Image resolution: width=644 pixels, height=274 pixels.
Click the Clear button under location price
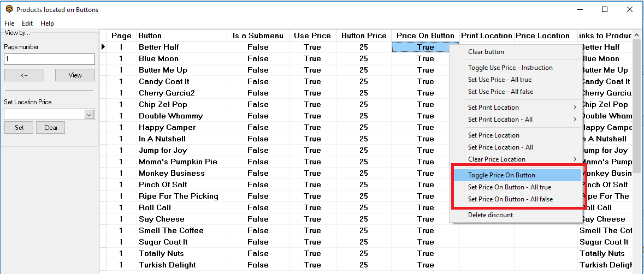51,128
